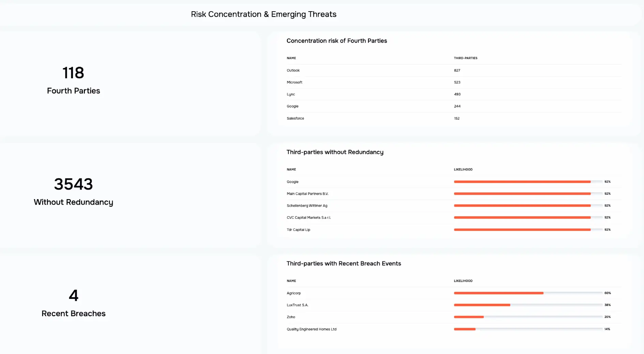Open the Agricorp breach event row
644x354 pixels.
pos(293,293)
